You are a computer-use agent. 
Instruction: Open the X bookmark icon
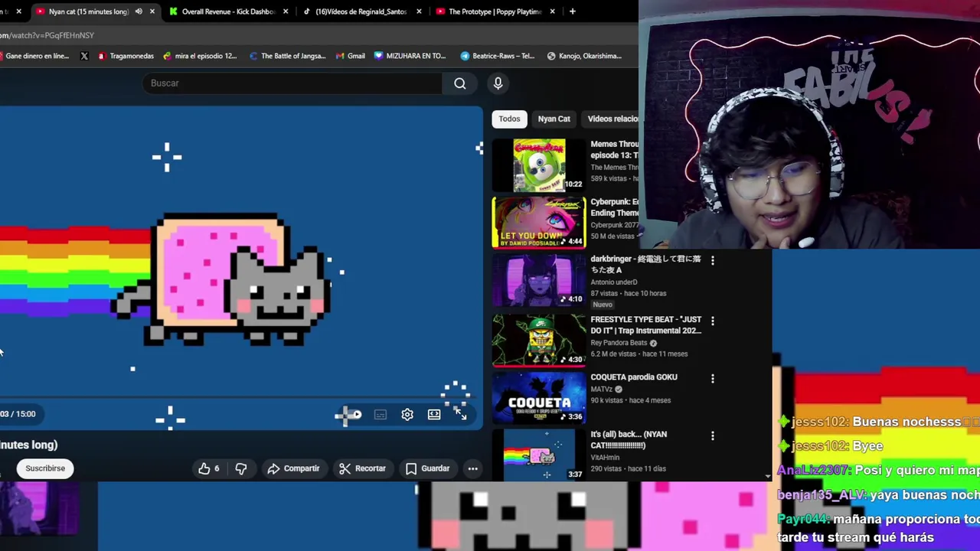tap(84, 56)
